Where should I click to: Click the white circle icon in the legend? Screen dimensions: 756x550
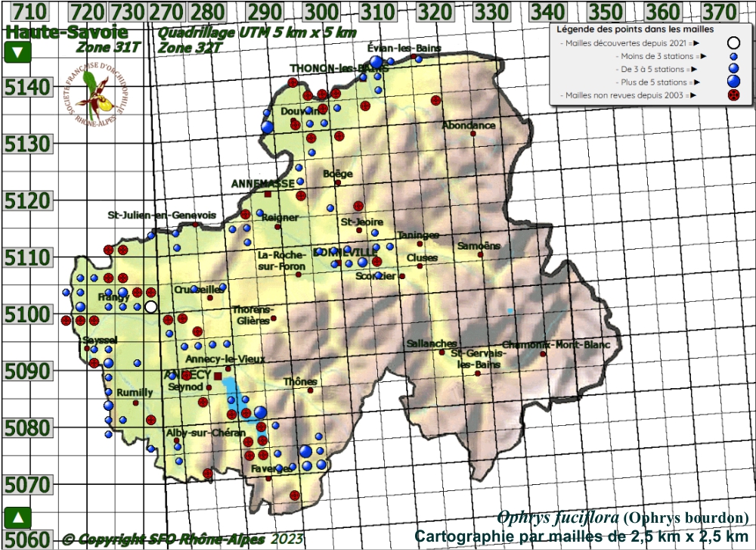pos(733,43)
